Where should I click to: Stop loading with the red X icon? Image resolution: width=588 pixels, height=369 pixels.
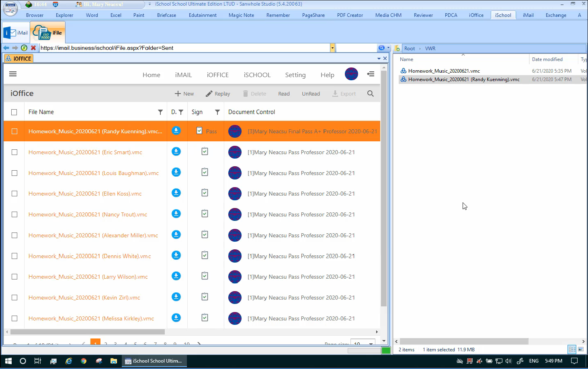(x=33, y=48)
